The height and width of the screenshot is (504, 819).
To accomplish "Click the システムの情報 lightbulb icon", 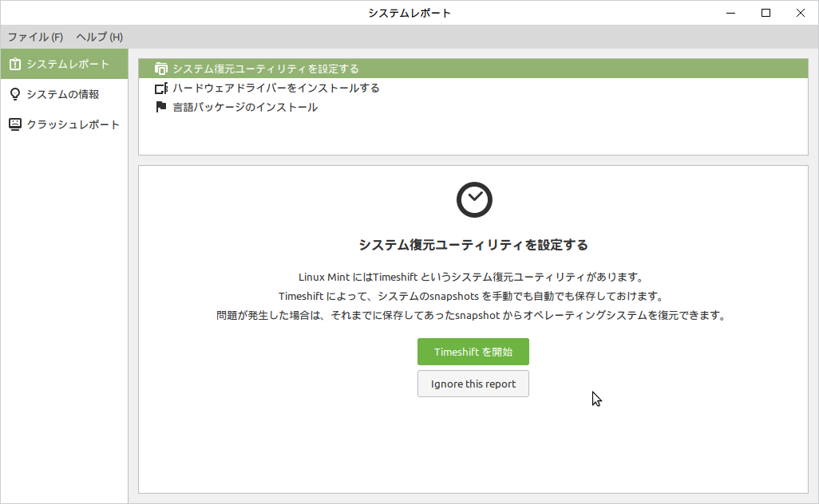I will click(x=15, y=94).
